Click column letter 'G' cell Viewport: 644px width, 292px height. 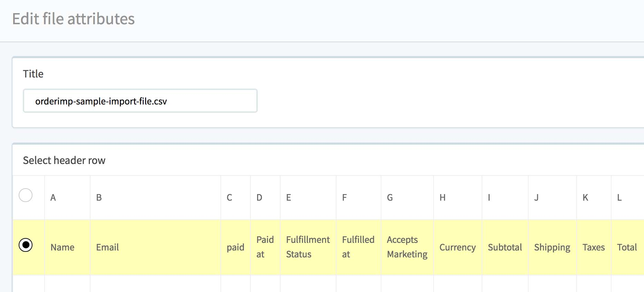pyautogui.click(x=407, y=198)
